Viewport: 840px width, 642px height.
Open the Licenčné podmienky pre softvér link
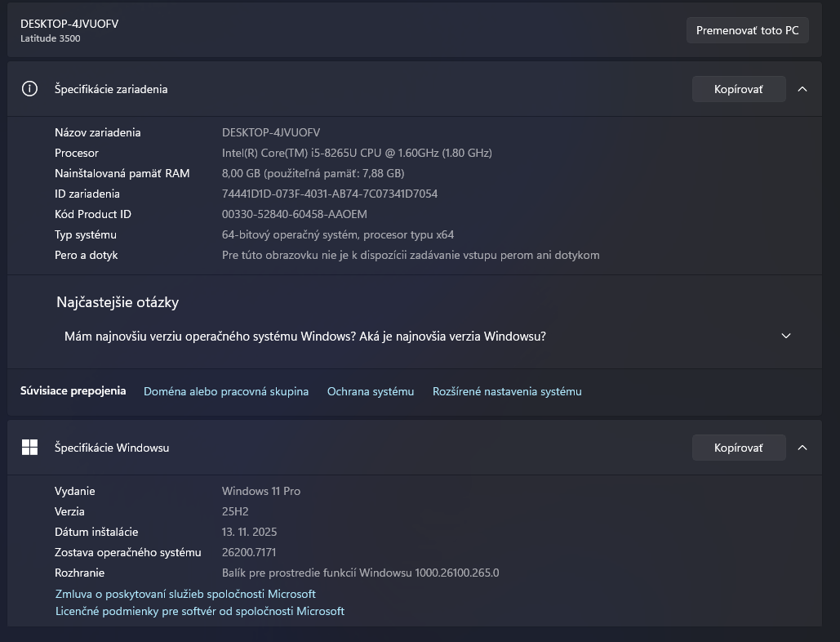tap(200, 611)
